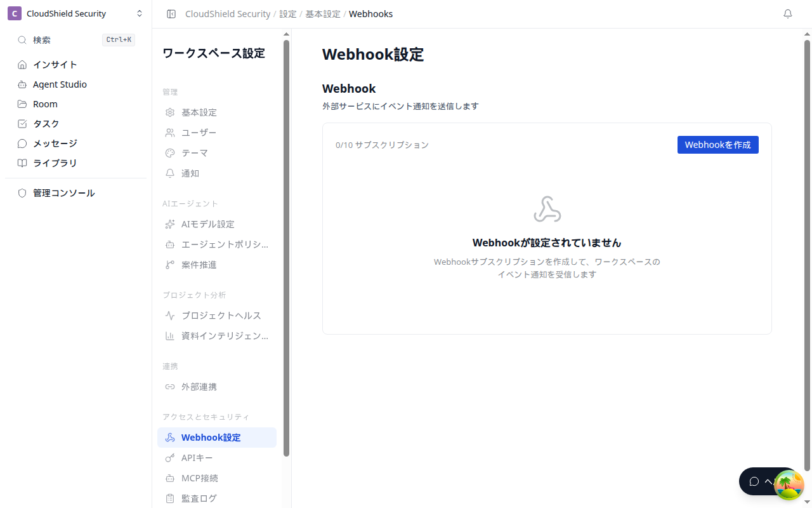Screen dimensions: 812x508
Task: Click the タスク checkbox icon
Action: tap(22, 124)
